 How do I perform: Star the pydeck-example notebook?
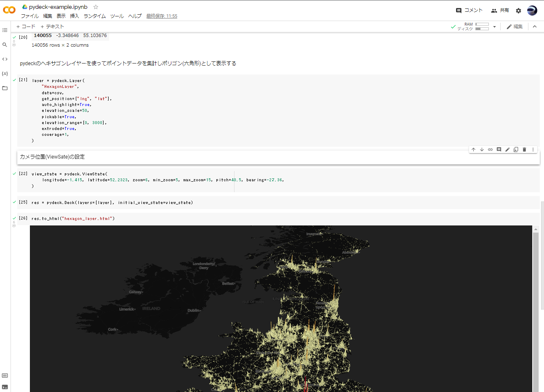pos(95,7)
